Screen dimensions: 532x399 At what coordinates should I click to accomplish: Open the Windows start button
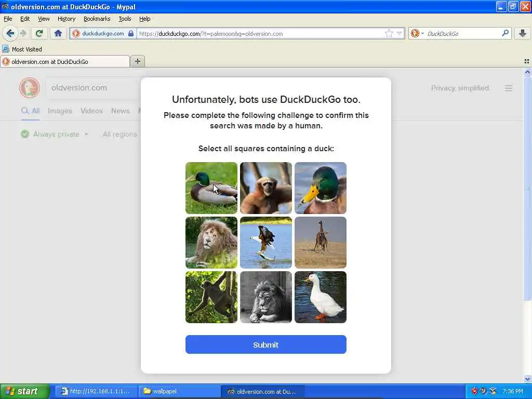pos(24,391)
